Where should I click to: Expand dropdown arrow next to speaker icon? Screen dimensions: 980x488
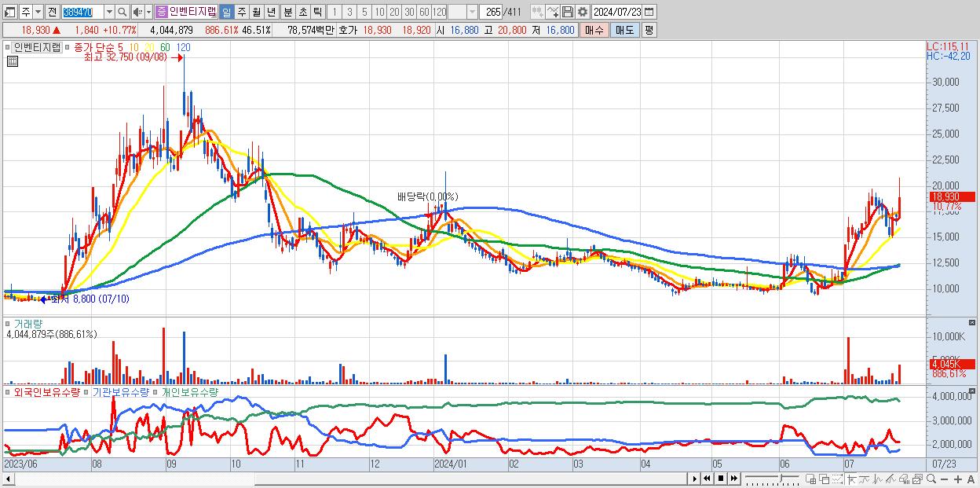click(148, 12)
